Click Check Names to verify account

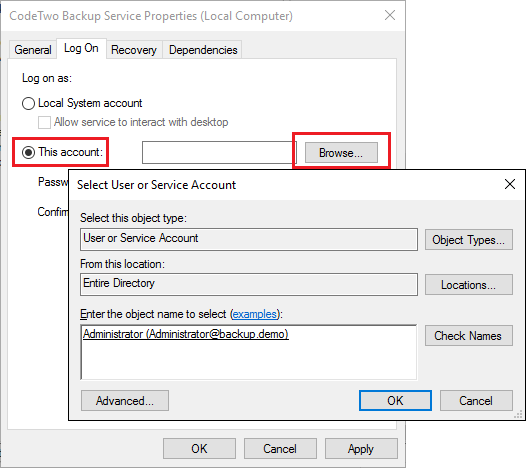(x=469, y=335)
